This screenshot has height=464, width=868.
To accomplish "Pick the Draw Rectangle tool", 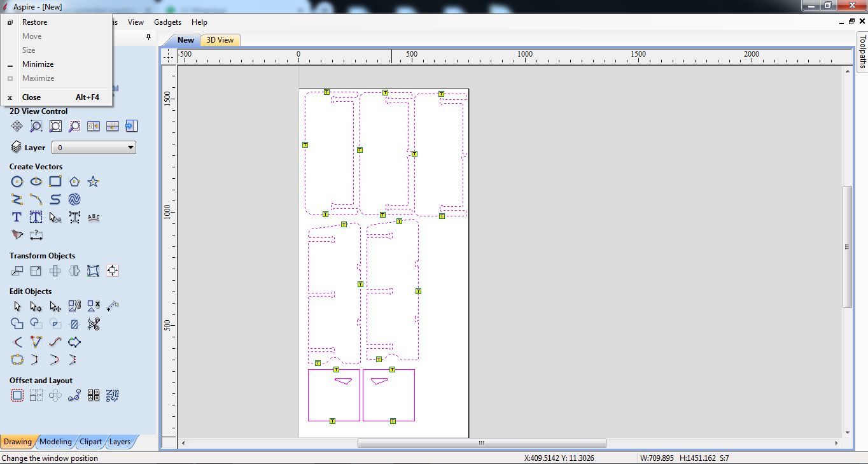I will 55,181.
